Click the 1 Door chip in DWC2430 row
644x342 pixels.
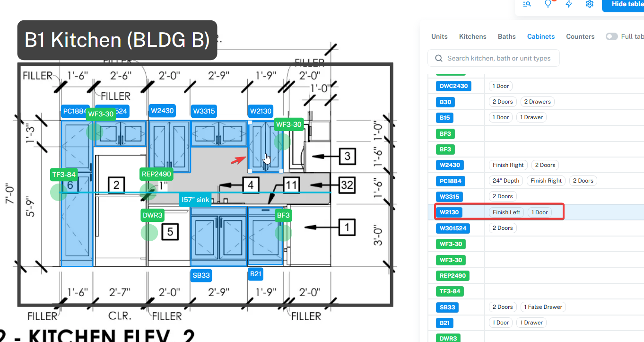(x=501, y=86)
